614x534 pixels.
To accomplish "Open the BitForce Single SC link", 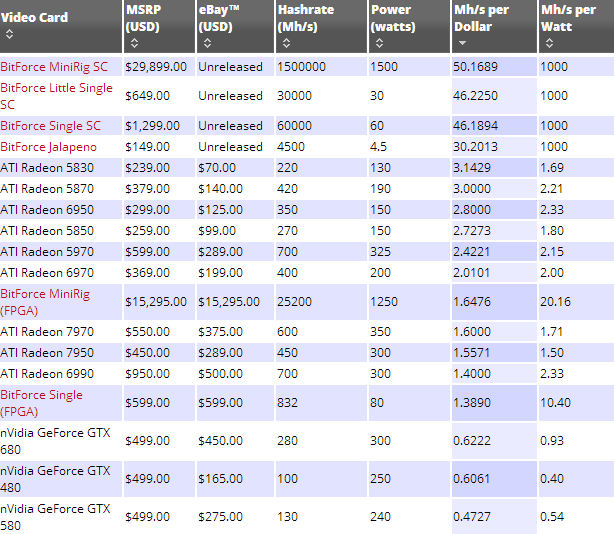I will (51, 126).
